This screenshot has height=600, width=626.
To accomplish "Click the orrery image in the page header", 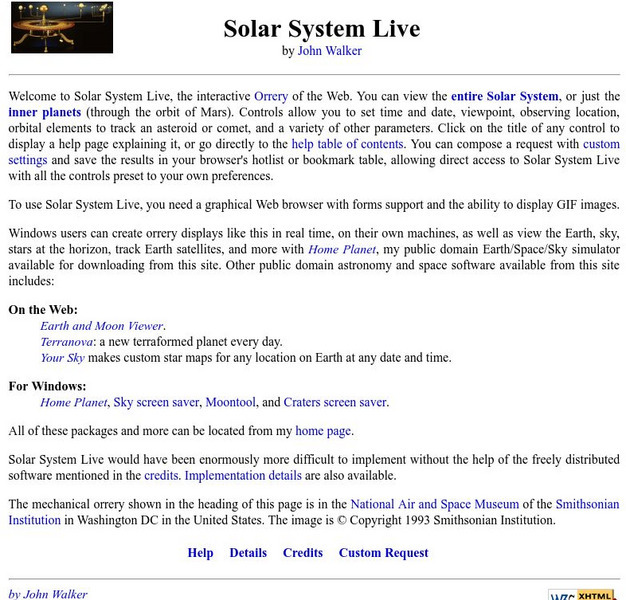I will pyautogui.click(x=62, y=28).
